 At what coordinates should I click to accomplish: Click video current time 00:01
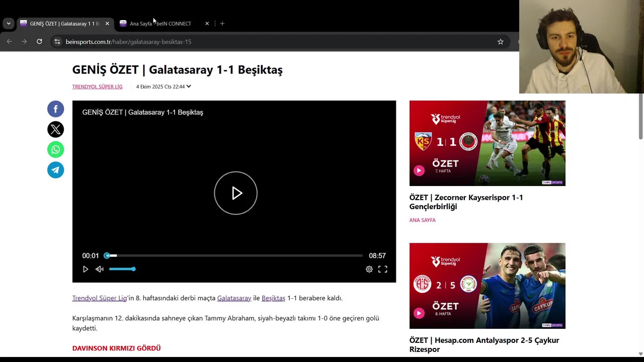[x=91, y=256]
